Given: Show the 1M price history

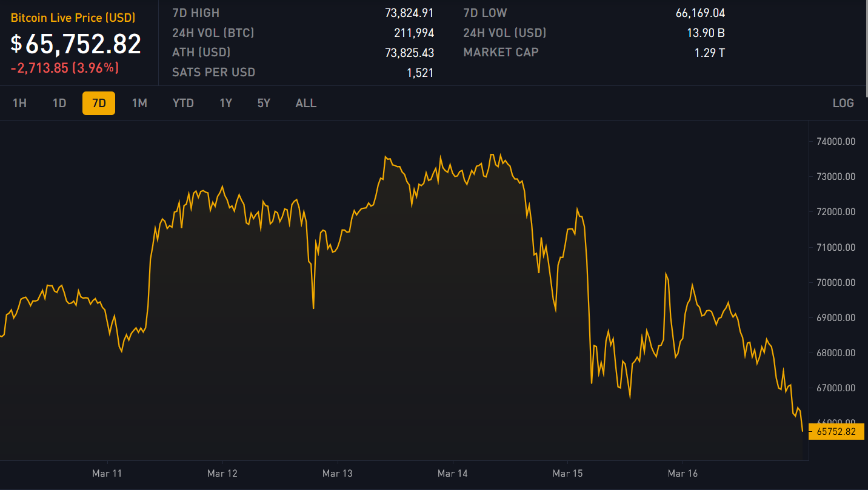Looking at the screenshot, I should (139, 103).
